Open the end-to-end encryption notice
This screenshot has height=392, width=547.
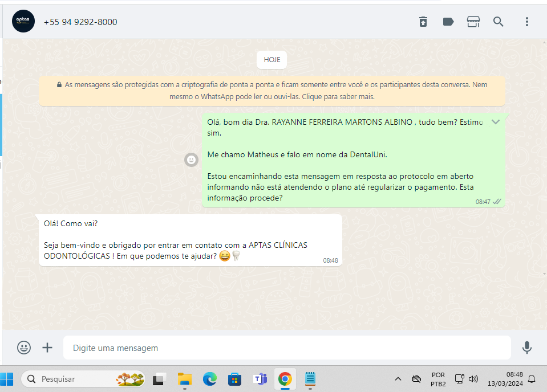(272, 91)
